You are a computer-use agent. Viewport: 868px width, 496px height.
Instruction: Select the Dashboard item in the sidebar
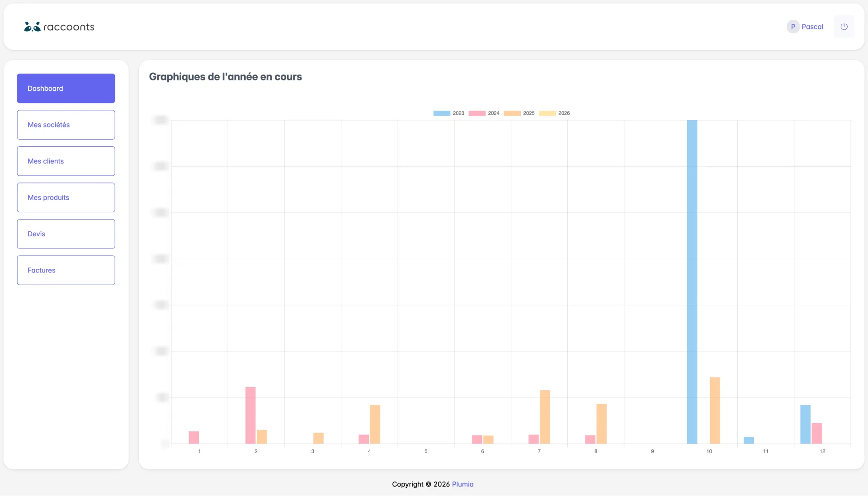click(x=66, y=88)
